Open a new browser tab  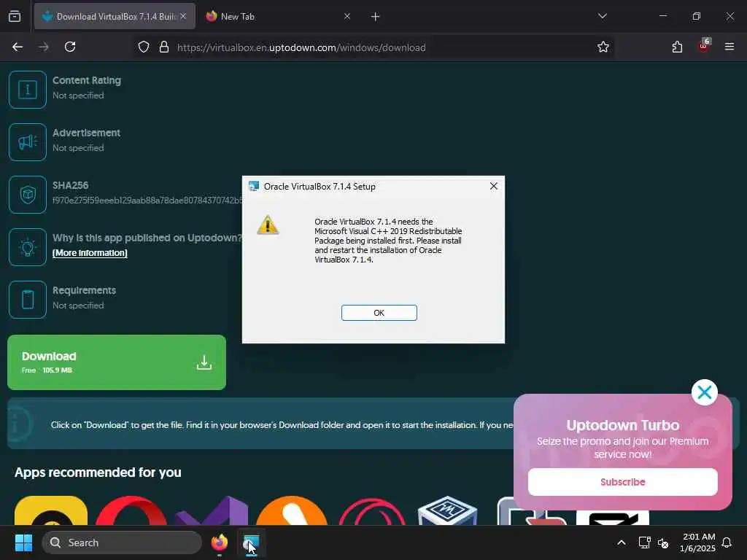pyautogui.click(x=375, y=17)
